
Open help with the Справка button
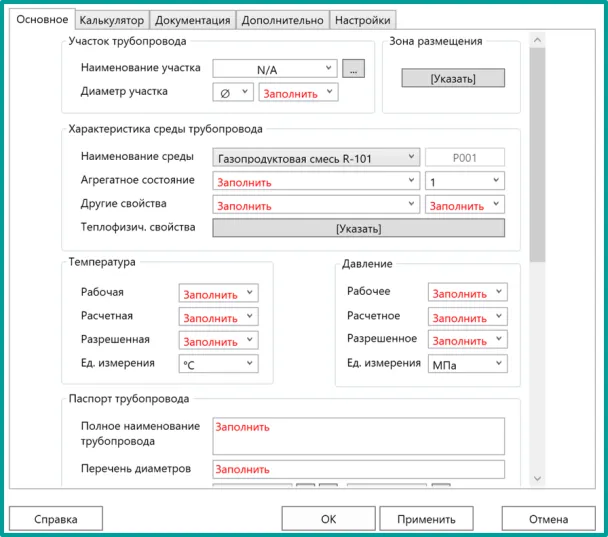click(56, 519)
